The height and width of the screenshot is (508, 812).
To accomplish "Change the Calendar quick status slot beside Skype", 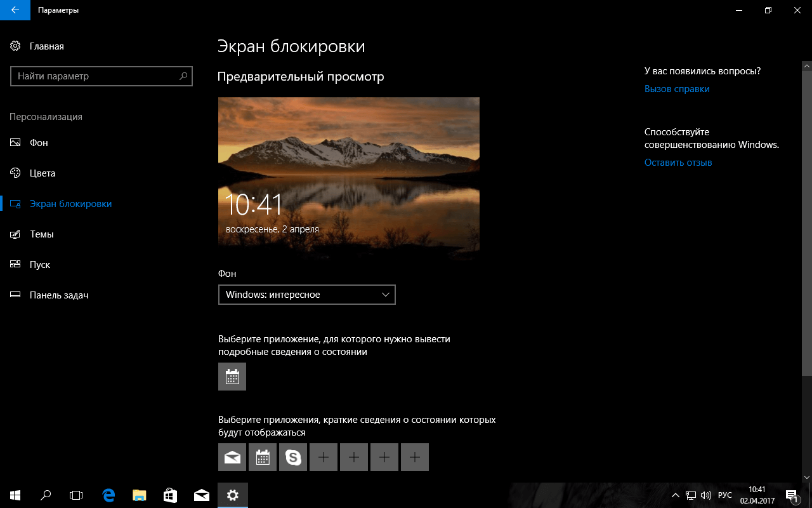I will coord(263,457).
